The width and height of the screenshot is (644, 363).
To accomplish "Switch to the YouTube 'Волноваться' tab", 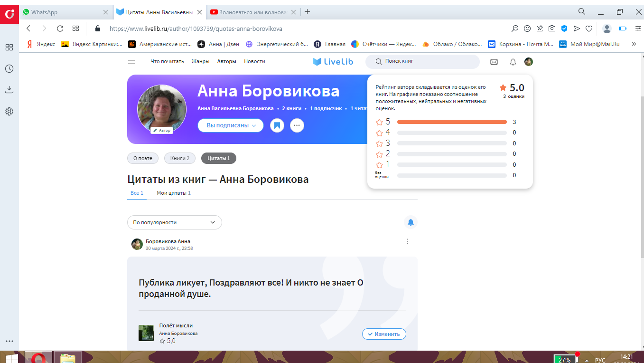I will click(x=253, y=12).
